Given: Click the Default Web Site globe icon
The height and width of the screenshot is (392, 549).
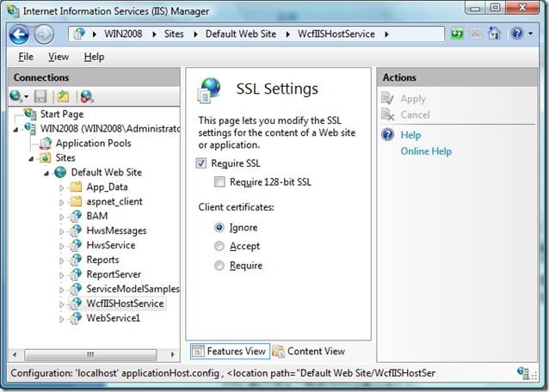Looking at the screenshot, I should pos(60,172).
